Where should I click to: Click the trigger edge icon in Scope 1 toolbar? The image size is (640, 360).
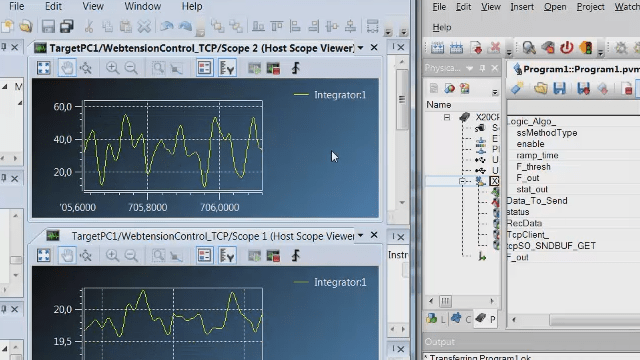click(296, 256)
